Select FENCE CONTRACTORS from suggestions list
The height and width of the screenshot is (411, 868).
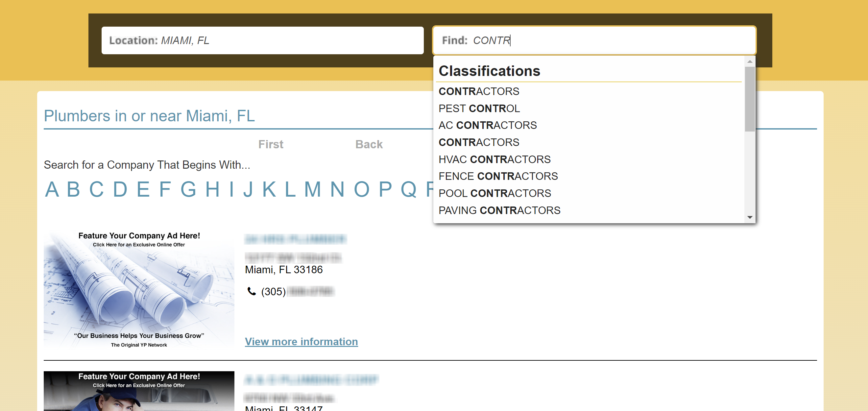(498, 176)
